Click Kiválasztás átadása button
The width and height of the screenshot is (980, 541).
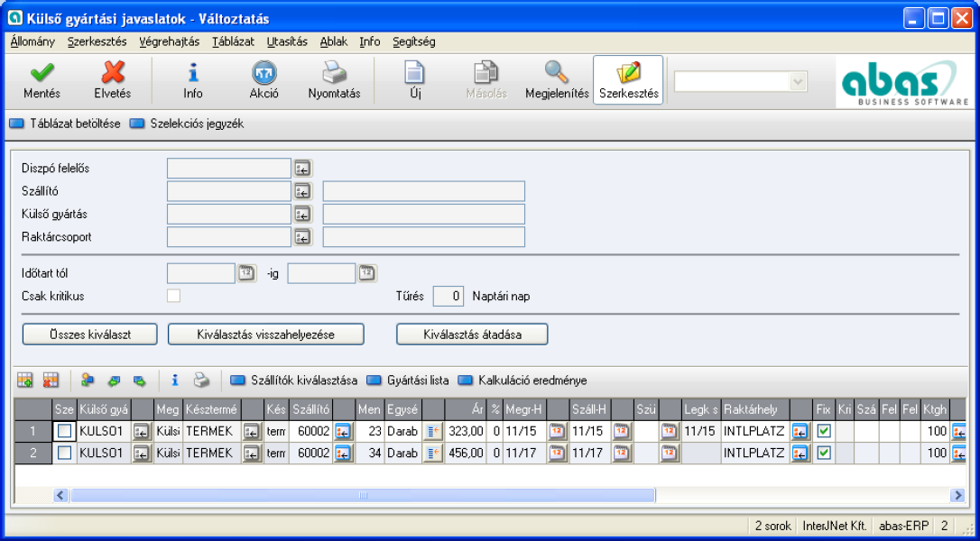coord(473,335)
